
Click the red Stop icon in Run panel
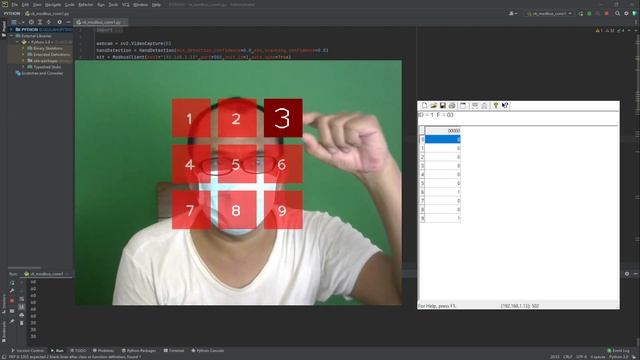tap(12, 300)
